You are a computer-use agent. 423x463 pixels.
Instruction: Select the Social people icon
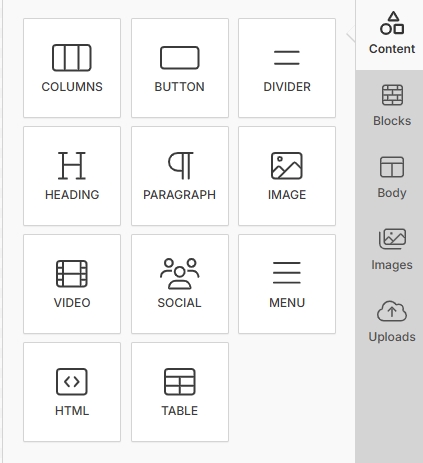point(180,274)
